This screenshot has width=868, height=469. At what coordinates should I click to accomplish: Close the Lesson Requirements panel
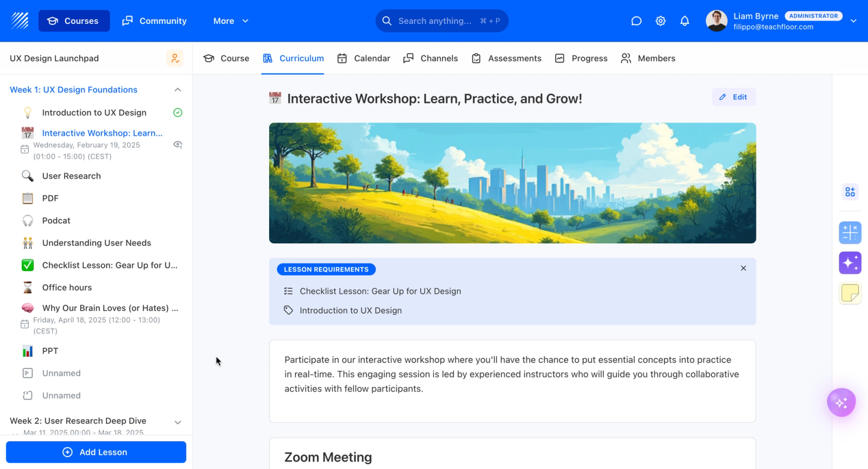pyautogui.click(x=744, y=268)
